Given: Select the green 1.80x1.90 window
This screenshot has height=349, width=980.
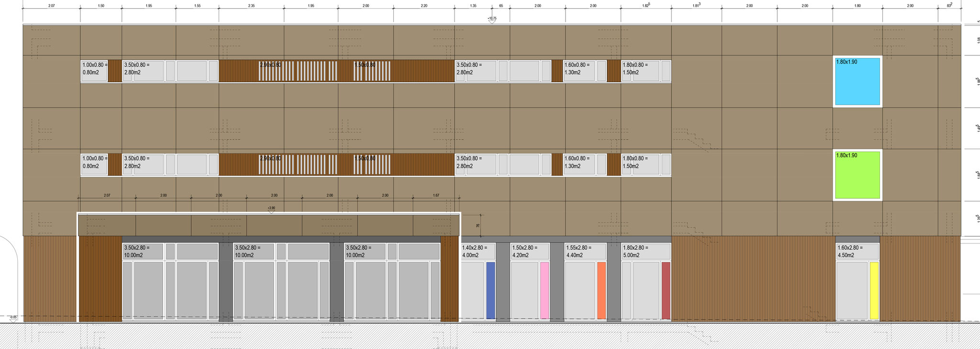Looking at the screenshot, I should coord(857,175).
